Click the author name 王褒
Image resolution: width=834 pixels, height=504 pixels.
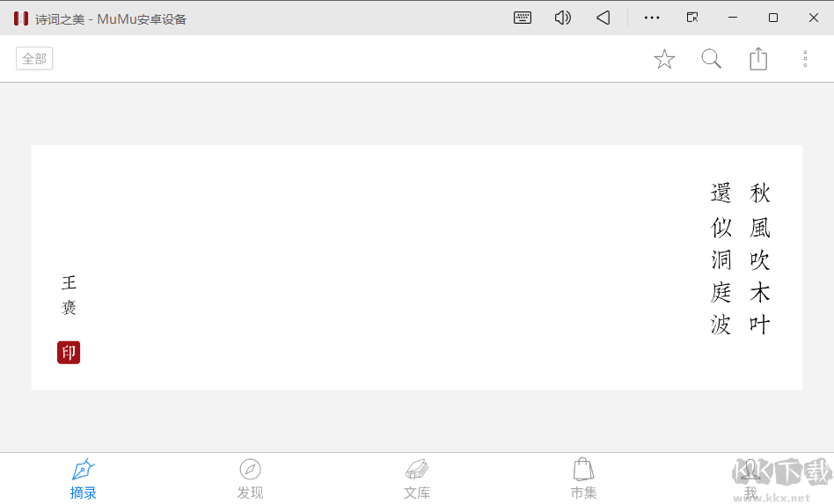coord(69,295)
